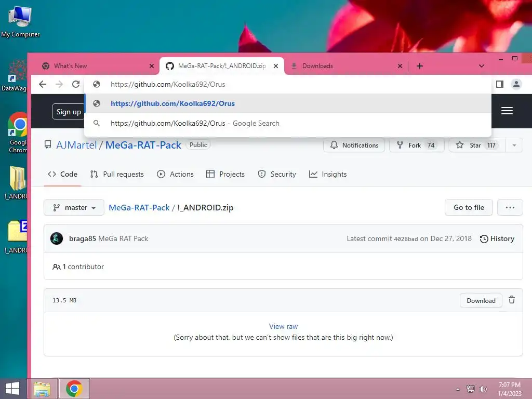This screenshot has height=399, width=532.
Task: Open the Projects tab
Action: [x=225, y=174]
